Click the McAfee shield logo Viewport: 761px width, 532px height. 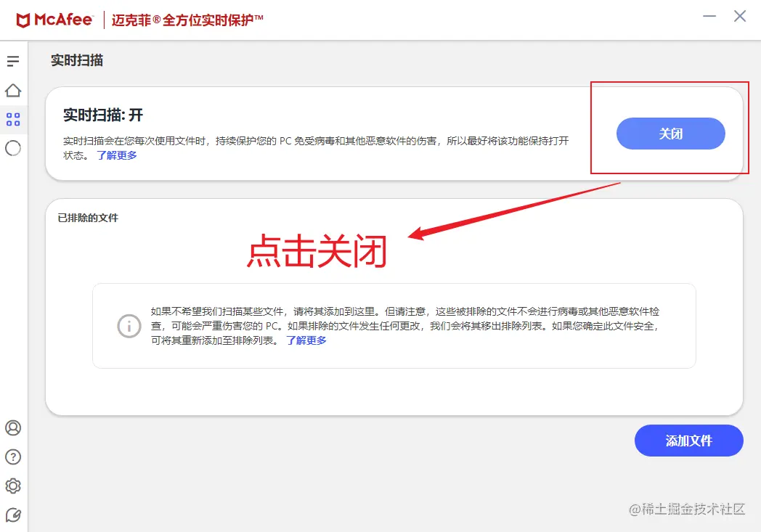(x=23, y=20)
